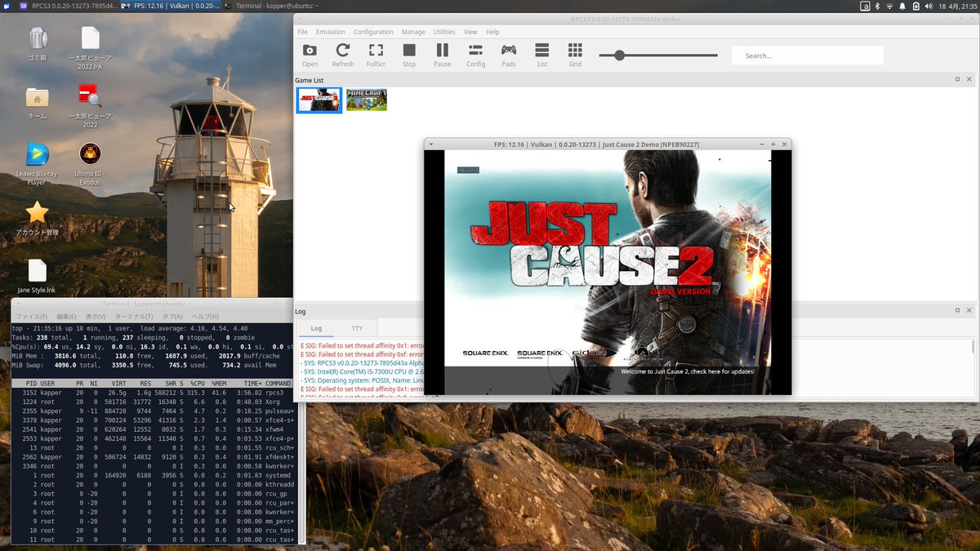Open the Help menu in RPCS3
This screenshot has width=980, height=551.
492,32
